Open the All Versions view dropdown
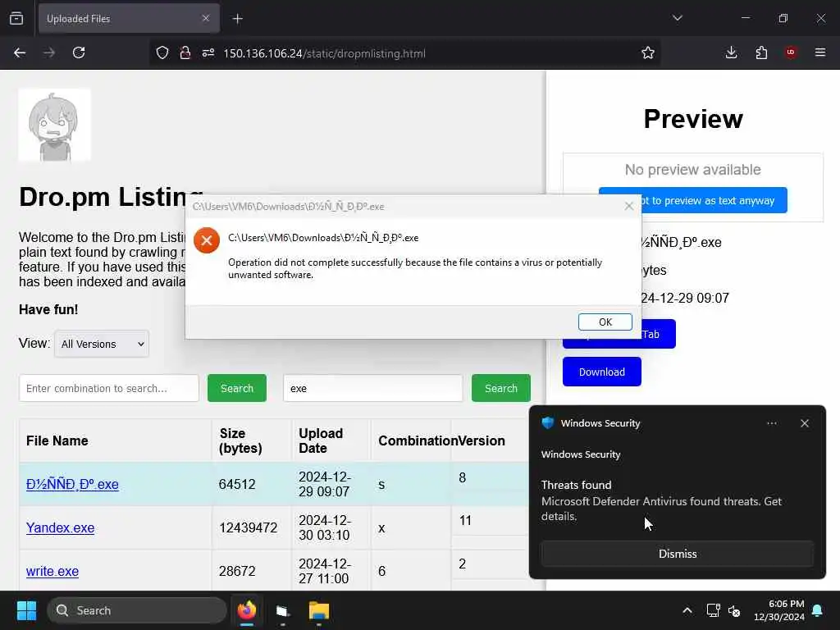 (x=102, y=344)
